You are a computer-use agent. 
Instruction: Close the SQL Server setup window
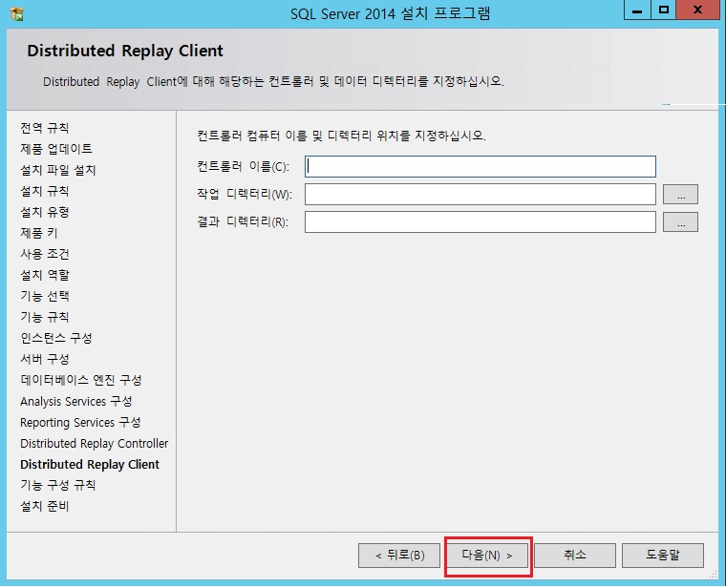[697, 10]
